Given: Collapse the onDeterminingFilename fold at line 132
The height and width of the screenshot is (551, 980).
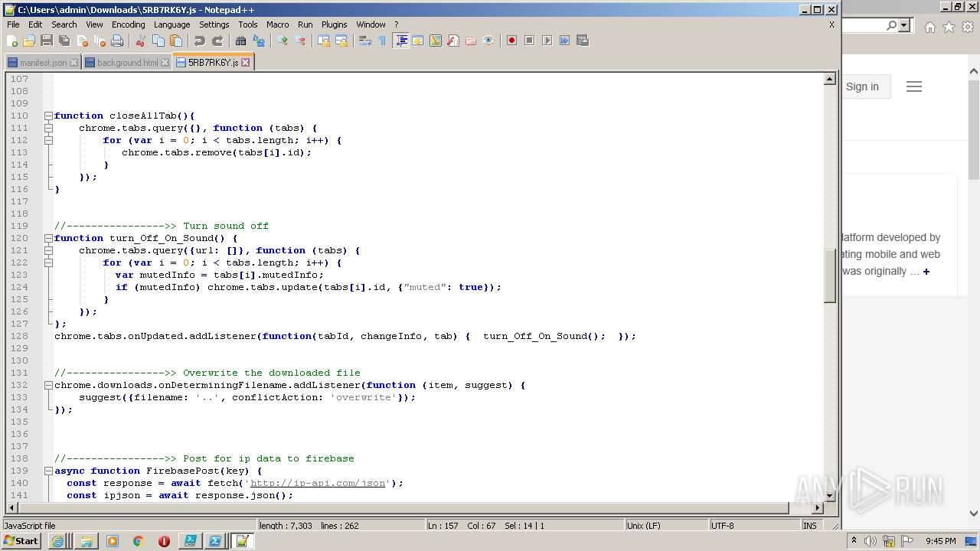Looking at the screenshot, I should point(48,385).
